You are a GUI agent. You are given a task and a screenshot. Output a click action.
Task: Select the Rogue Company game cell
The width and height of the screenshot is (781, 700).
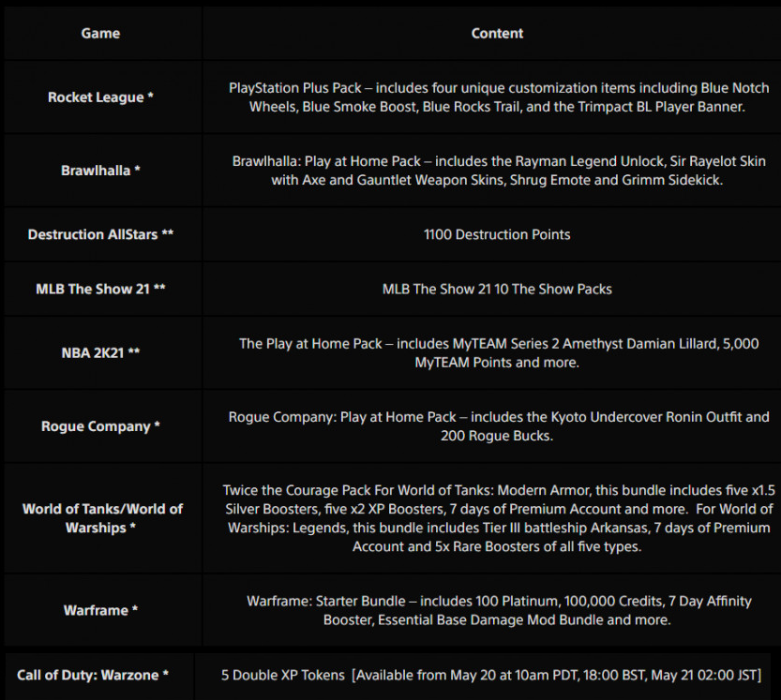100,426
